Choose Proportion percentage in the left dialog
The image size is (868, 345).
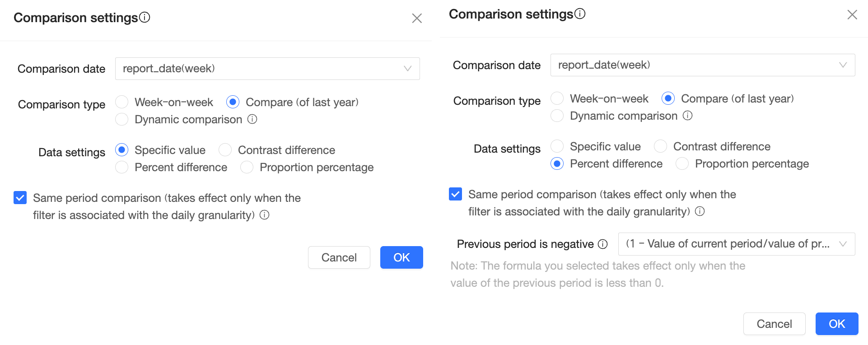tap(247, 167)
